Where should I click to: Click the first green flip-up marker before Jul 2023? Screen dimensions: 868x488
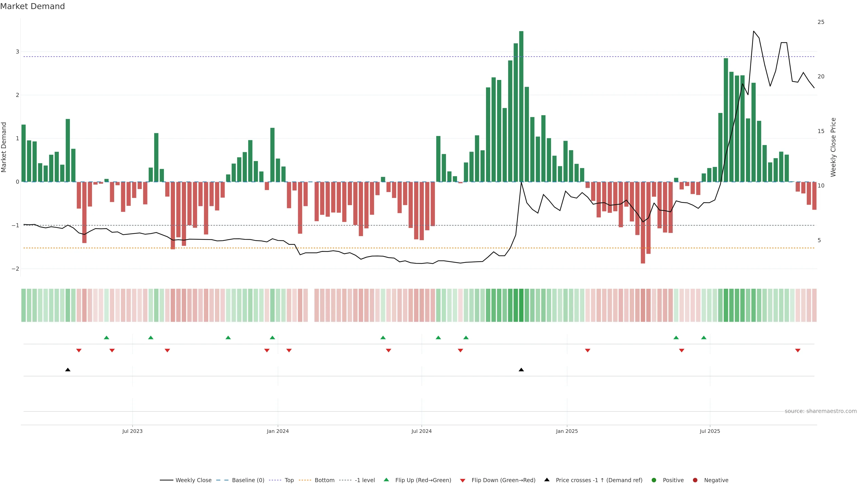[x=106, y=338]
